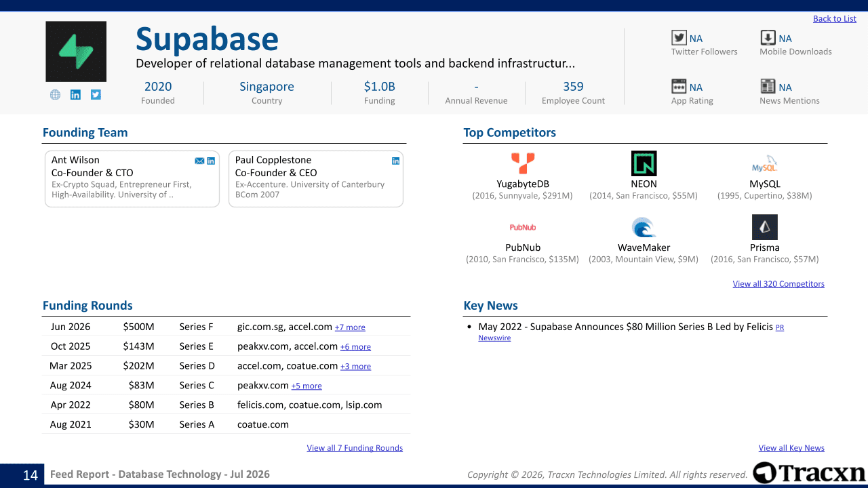Click the Jun 2026 funding round date

(x=71, y=327)
